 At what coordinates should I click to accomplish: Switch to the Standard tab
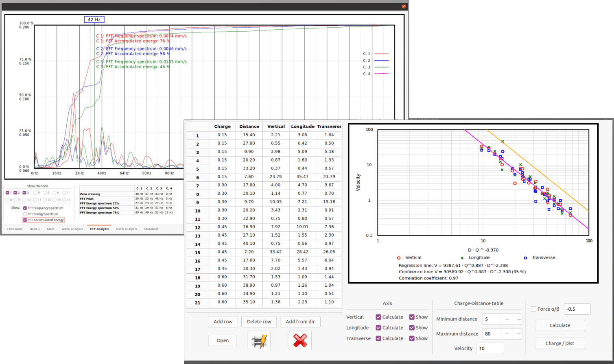point(151,229)
